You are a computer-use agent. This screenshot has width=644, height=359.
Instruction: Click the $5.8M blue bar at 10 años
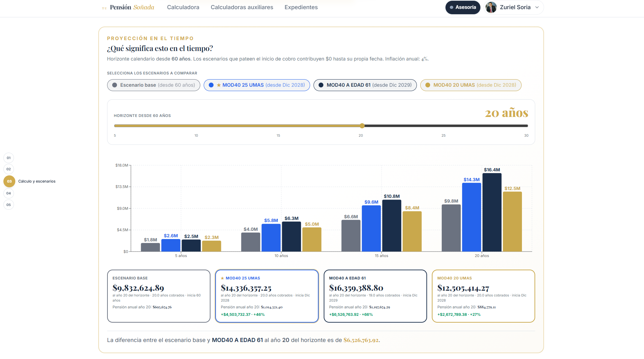[271, 238]
